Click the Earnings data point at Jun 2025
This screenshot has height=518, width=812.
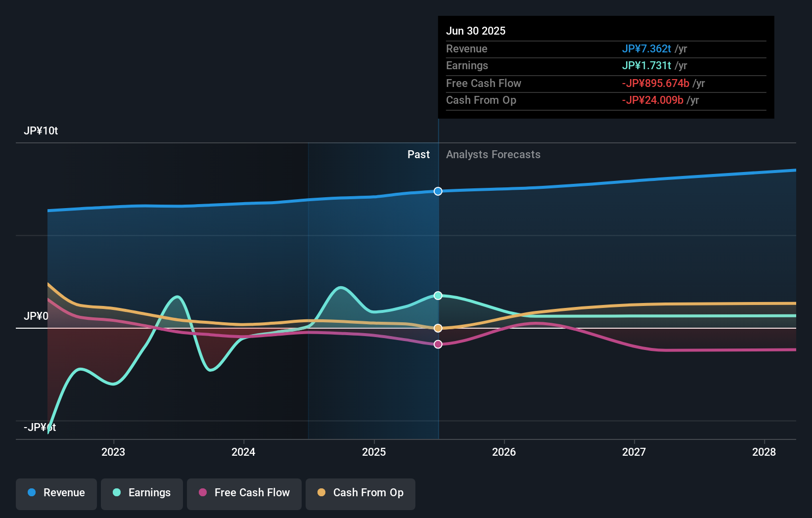438,296
